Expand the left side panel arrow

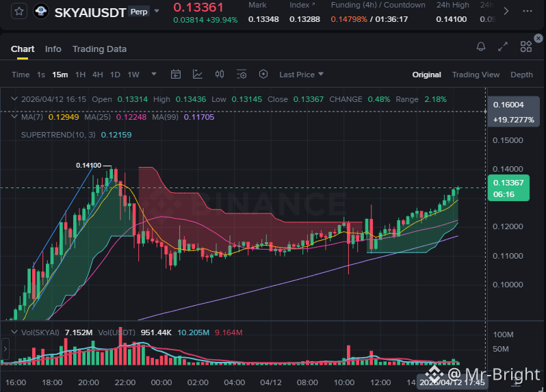point(5,348)
